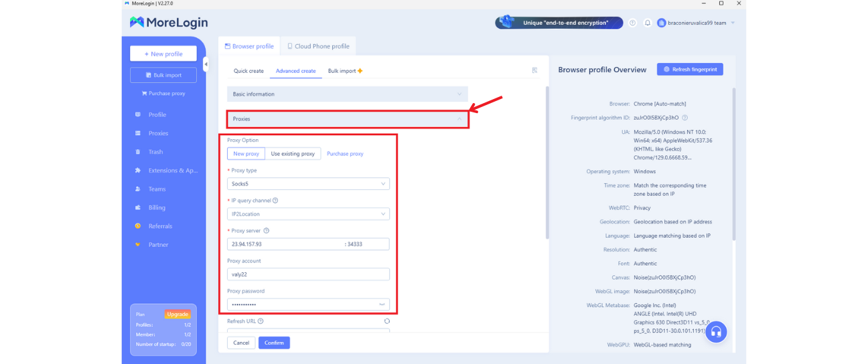Collapse the Proxies section

[348, 119]
